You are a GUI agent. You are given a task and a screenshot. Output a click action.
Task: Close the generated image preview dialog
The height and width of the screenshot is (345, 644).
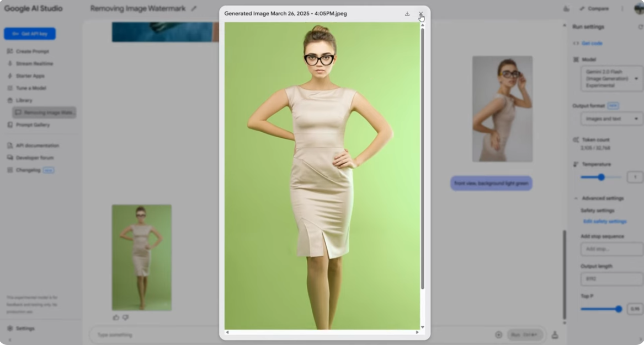tap(421, 14)
